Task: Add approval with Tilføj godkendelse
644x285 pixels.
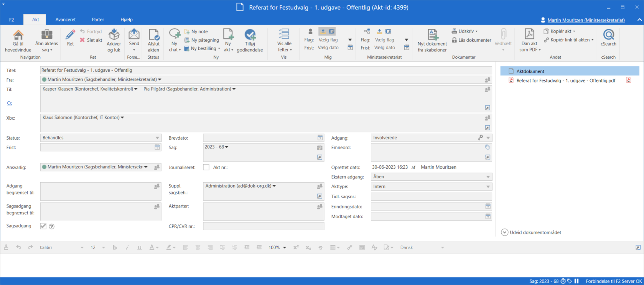Action: tap(250, 41)
